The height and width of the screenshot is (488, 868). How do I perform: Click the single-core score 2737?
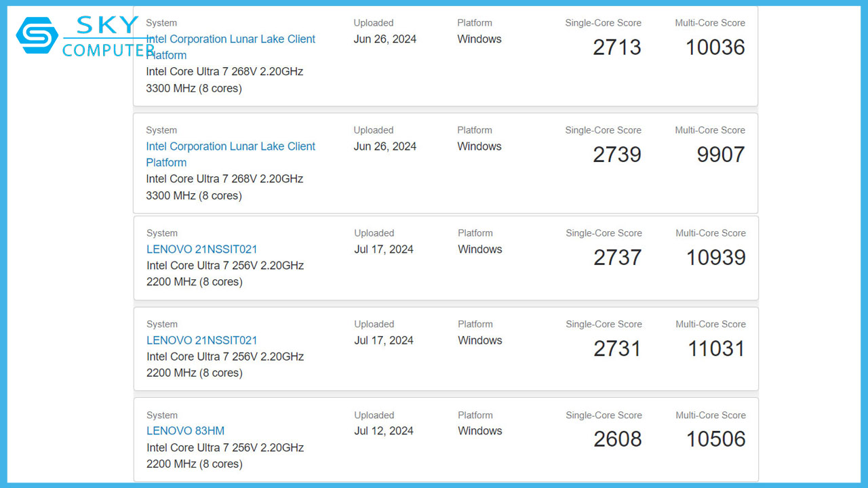tap(617, 258)
